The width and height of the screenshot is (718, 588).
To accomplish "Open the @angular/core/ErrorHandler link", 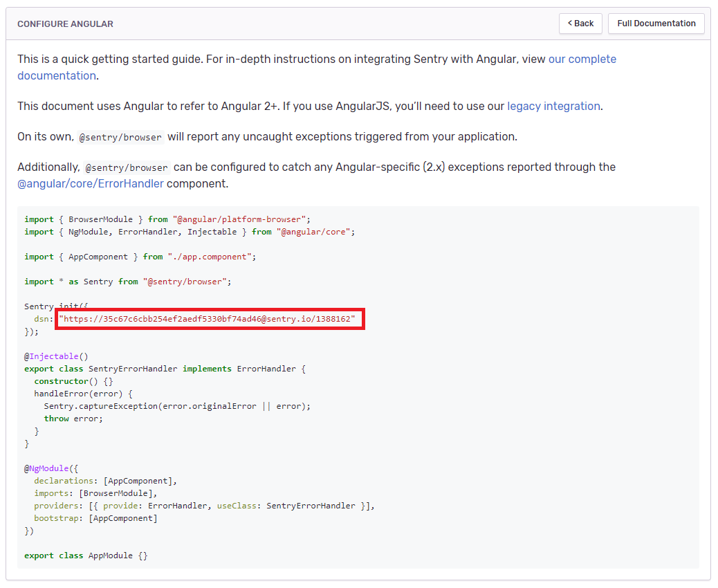I will pyautogui.click(x=90, y=183).
